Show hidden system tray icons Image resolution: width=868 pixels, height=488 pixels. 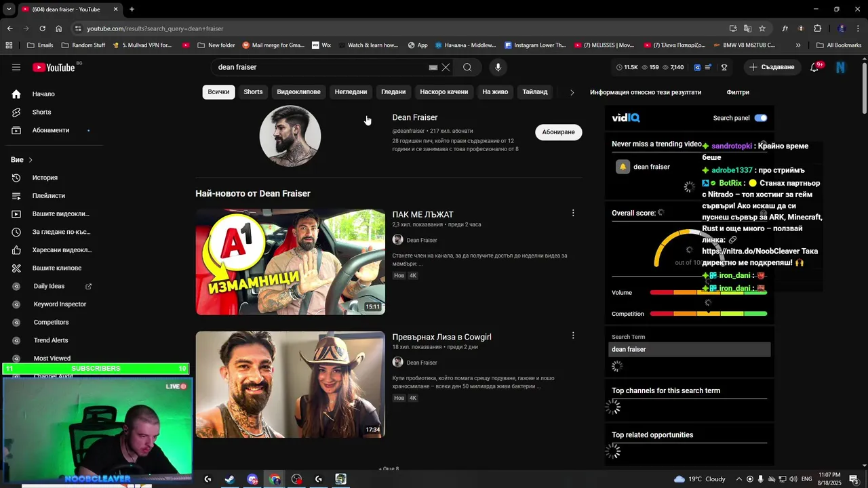(739, 479)
